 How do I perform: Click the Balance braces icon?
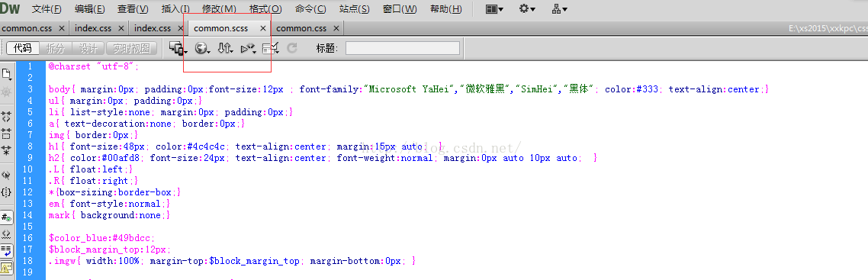tap(7, 192)
